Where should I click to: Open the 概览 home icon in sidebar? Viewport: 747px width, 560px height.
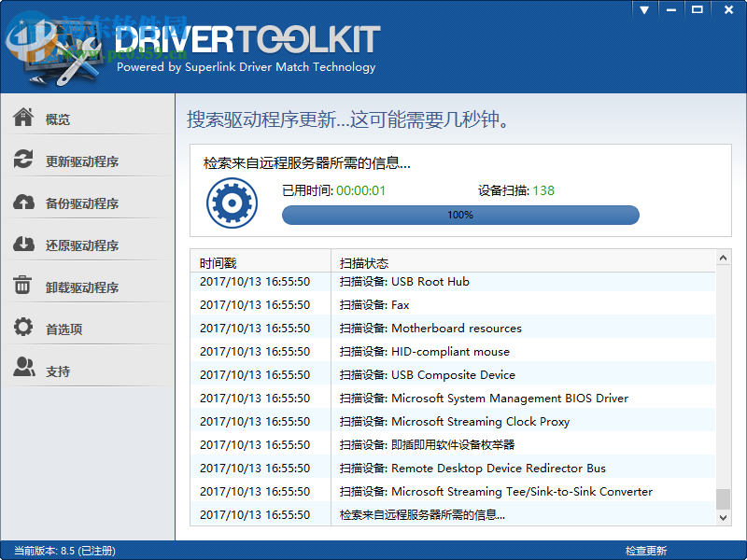(x=25, y=118)
